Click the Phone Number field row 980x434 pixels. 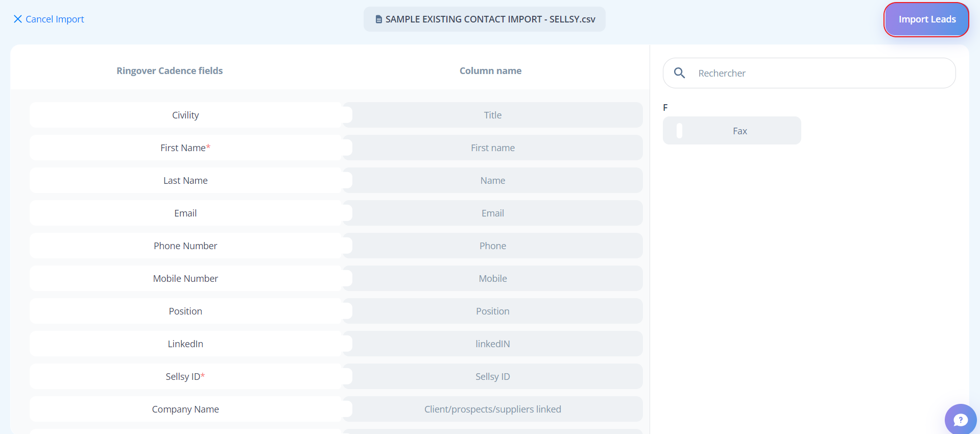pyautogui.click(x=186, y=246)
